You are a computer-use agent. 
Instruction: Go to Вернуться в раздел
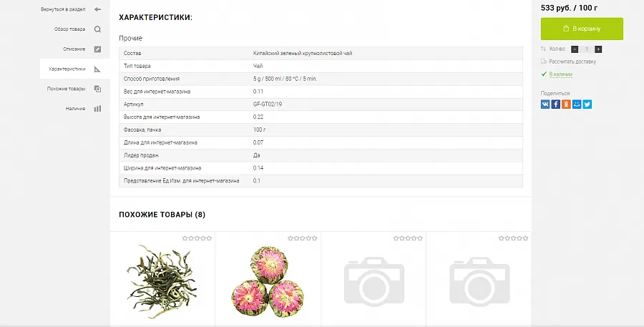63,9
